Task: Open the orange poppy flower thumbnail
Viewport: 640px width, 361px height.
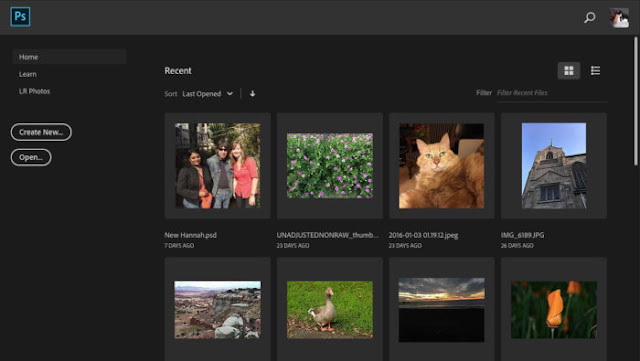Action: point(554,309)
